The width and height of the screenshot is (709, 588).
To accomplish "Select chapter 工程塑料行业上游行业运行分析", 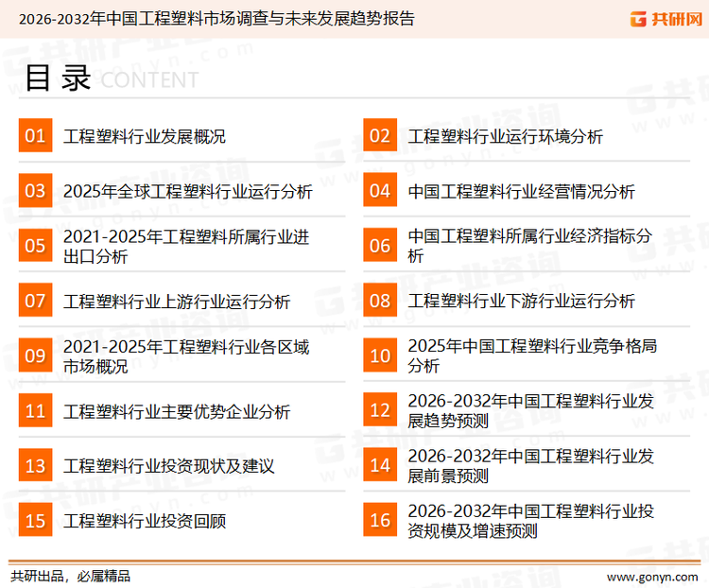I will (177, 302).
